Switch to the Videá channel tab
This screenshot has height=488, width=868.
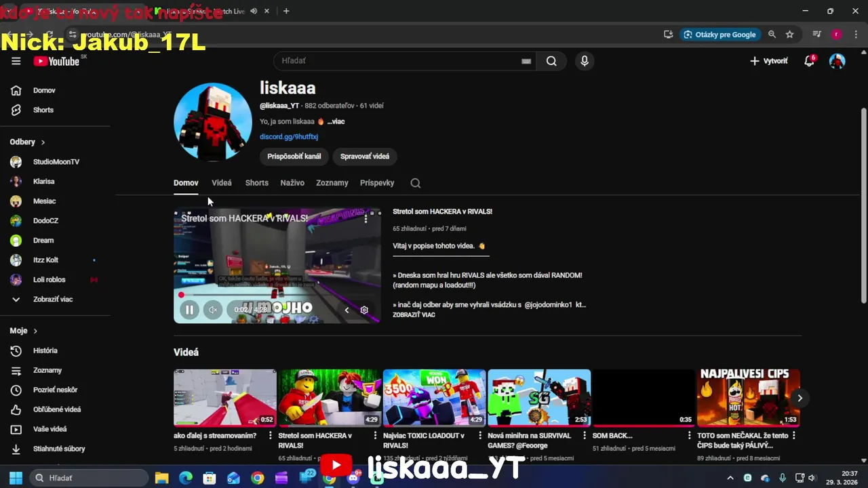(x=222, y=183)
